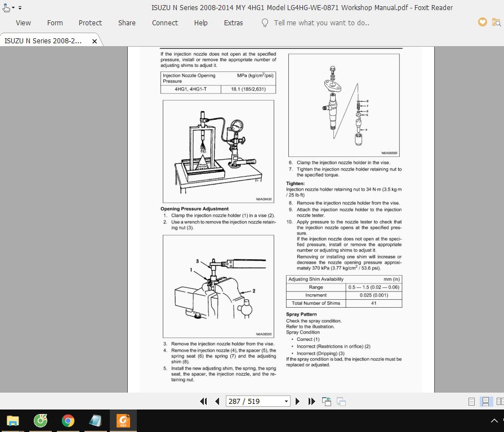504x432 pixels.
Task: Click the previous view icon
Action: point(327,401)
